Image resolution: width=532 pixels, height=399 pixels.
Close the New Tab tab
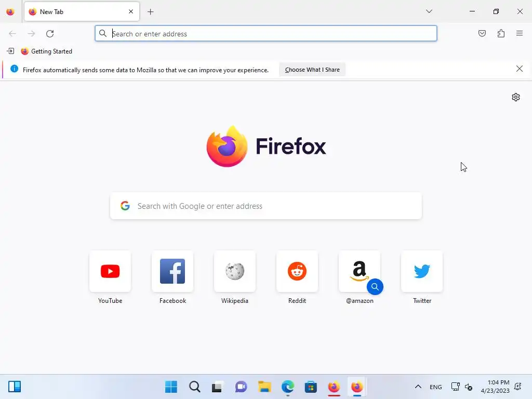pos(131,11)
